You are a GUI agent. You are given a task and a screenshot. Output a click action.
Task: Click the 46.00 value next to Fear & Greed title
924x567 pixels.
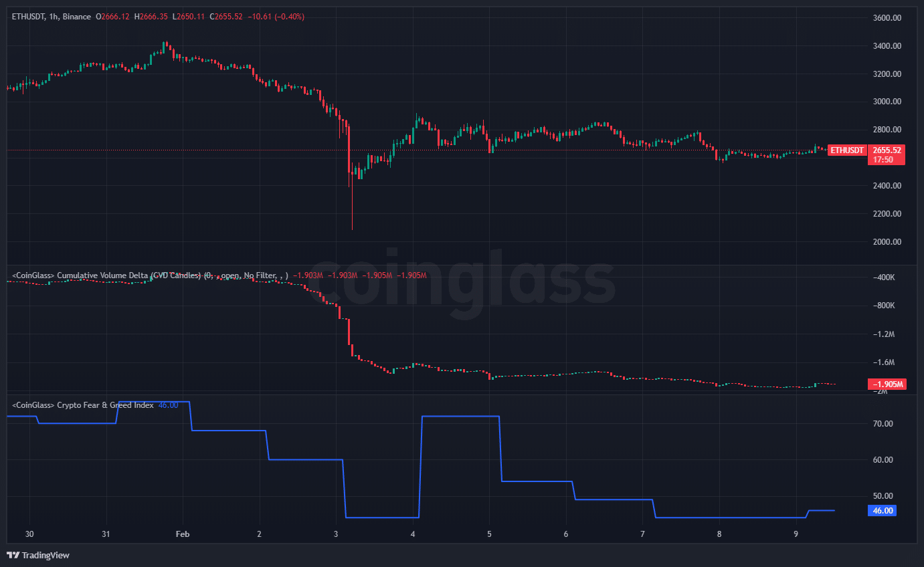point(168,405)
